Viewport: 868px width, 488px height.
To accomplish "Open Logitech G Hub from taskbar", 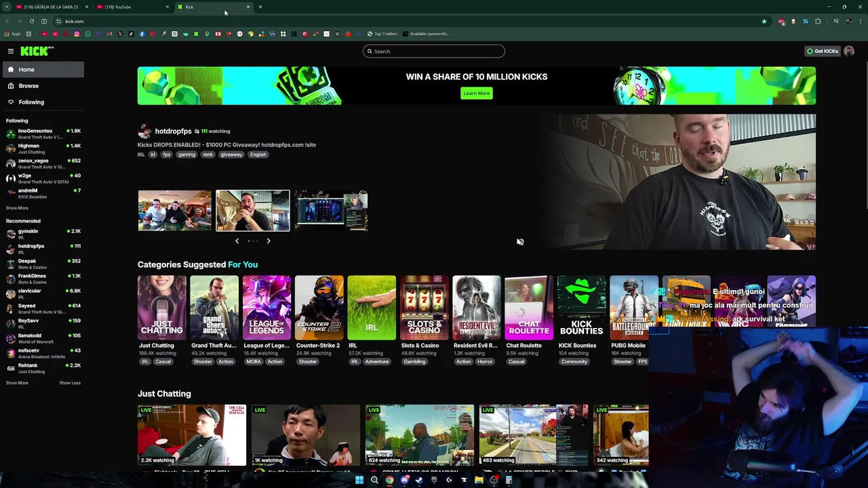I will click(x=449, y=480).
